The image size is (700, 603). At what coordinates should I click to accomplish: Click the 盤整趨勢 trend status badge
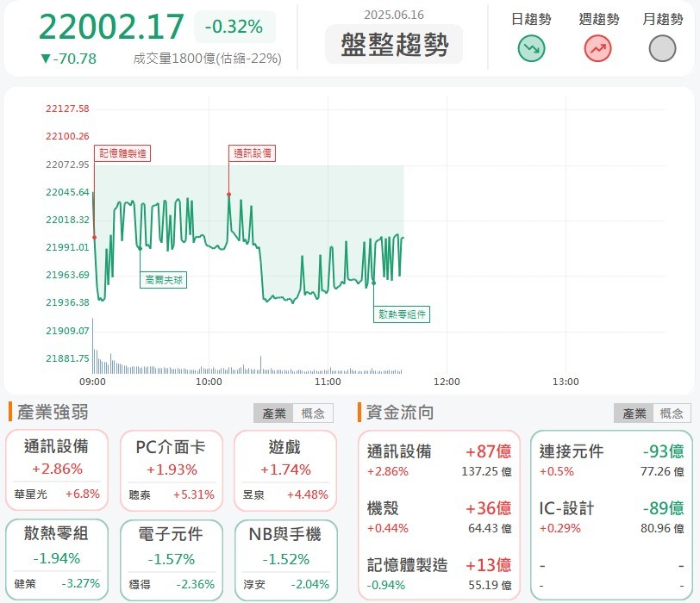394,44
